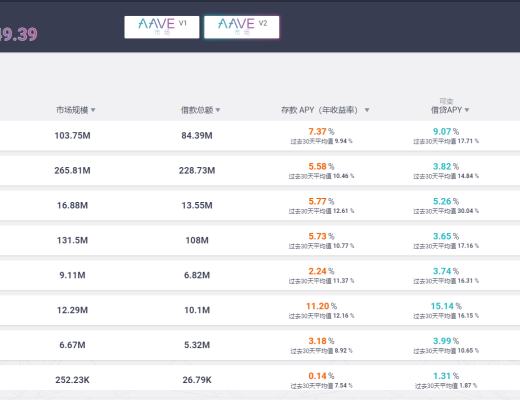520x400 pixels.
Task: Click the 30-day average 8.92% text
Action: (321, 351)
